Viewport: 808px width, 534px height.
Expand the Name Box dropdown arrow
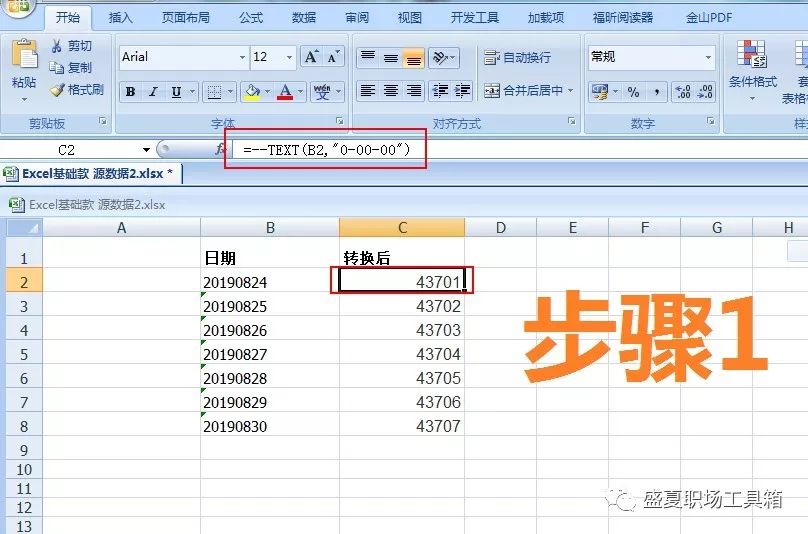146,150
